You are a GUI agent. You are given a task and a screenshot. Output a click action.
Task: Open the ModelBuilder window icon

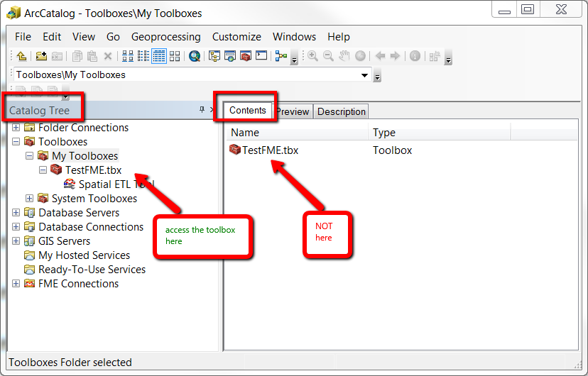pyautogui.click(x=281, y=56)
